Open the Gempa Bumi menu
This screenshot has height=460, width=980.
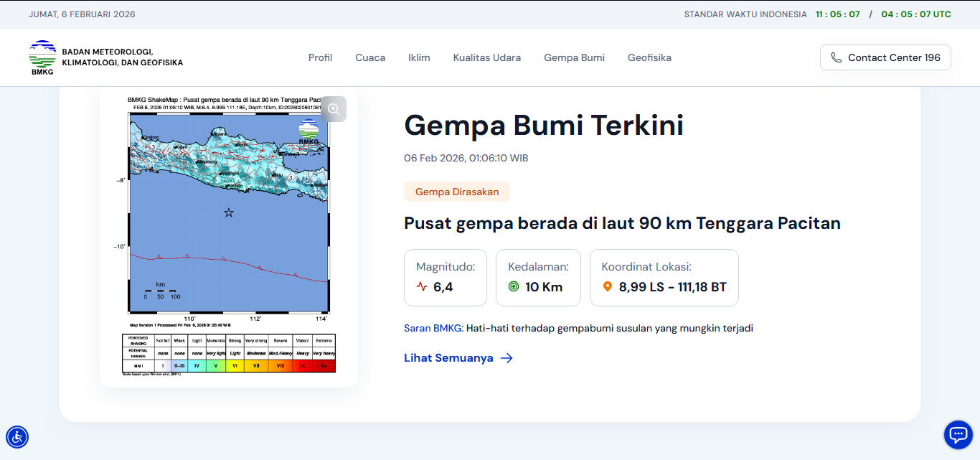574,57
